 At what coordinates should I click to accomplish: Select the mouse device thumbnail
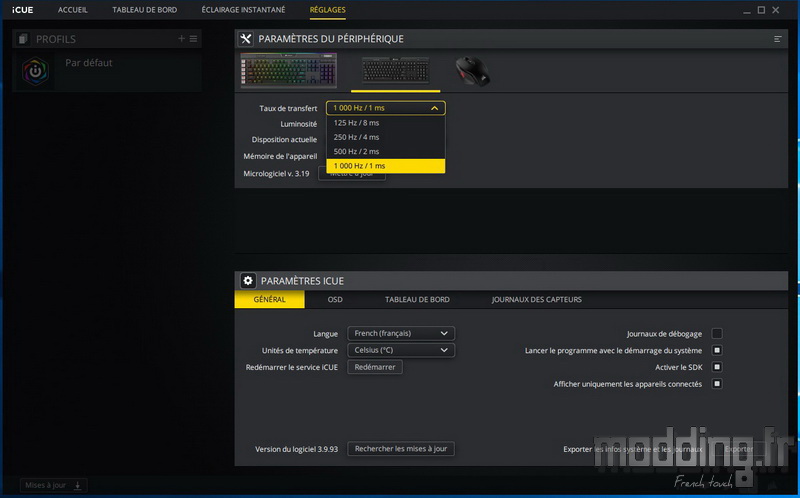pyautogui.click(x=472, y=71)
